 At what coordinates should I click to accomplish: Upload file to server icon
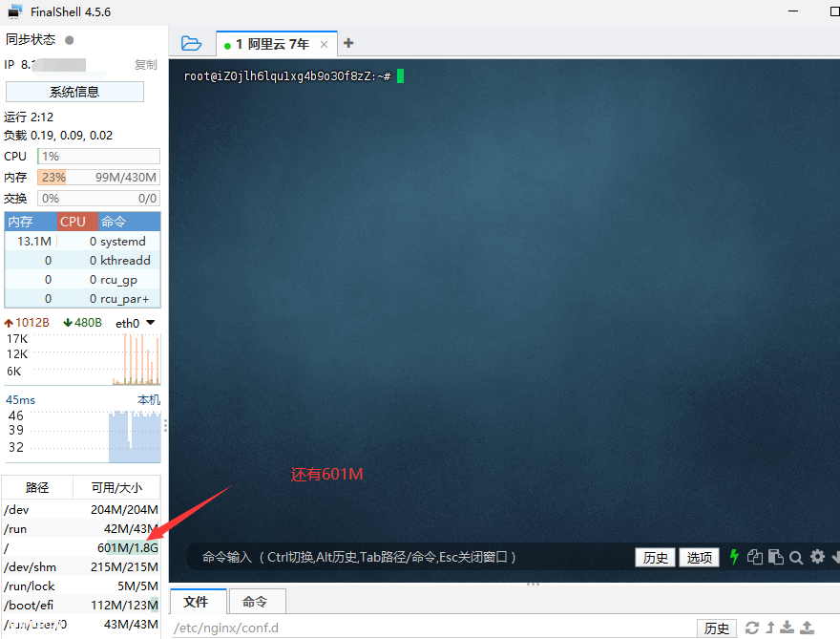(807, 628)
